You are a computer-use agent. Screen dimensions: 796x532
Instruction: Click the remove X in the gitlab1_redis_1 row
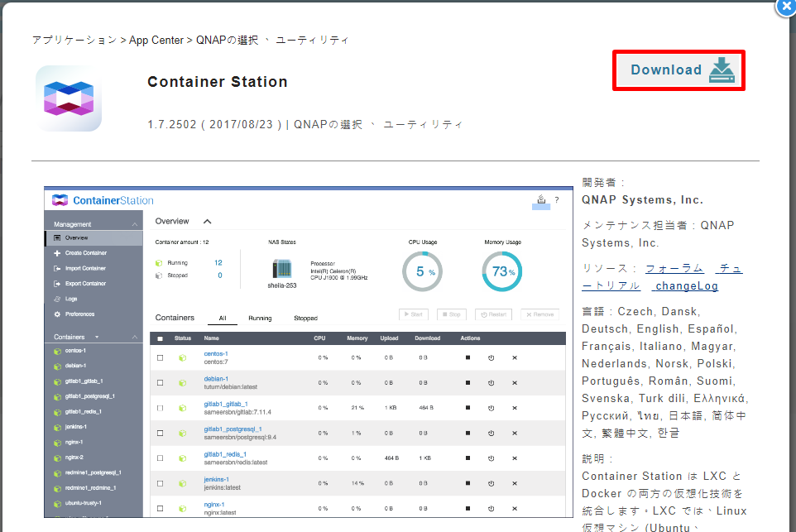(514, 458)
